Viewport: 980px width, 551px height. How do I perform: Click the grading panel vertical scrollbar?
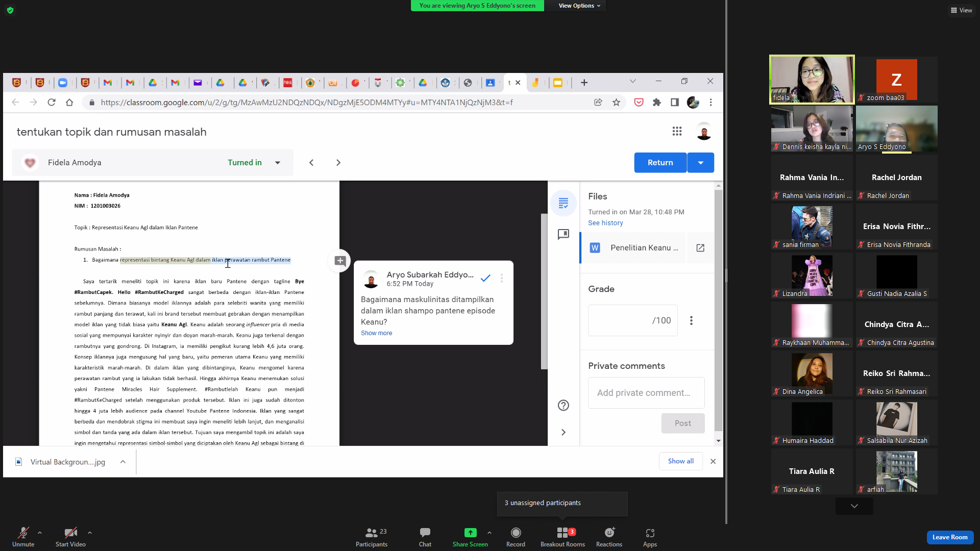coord(719,311)
